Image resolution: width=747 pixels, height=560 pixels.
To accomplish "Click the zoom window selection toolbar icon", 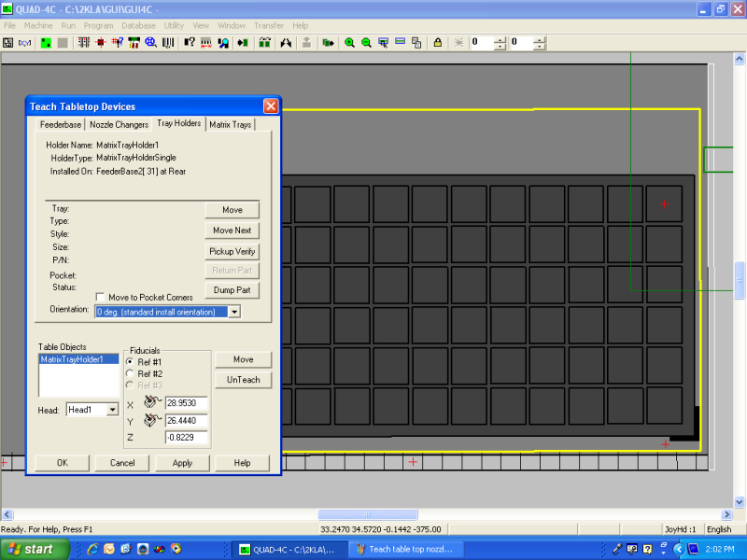I will [x=383, y=43].
